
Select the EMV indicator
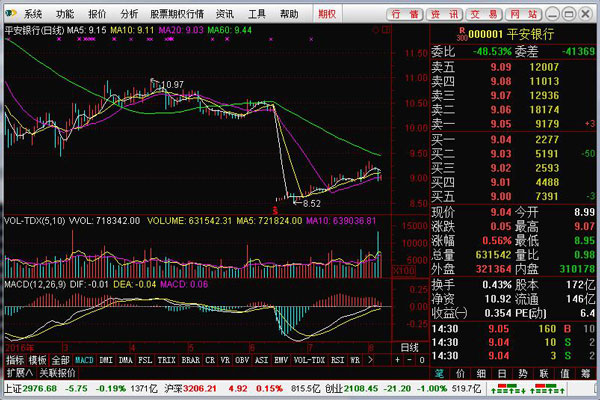click(x=281, y=360)
